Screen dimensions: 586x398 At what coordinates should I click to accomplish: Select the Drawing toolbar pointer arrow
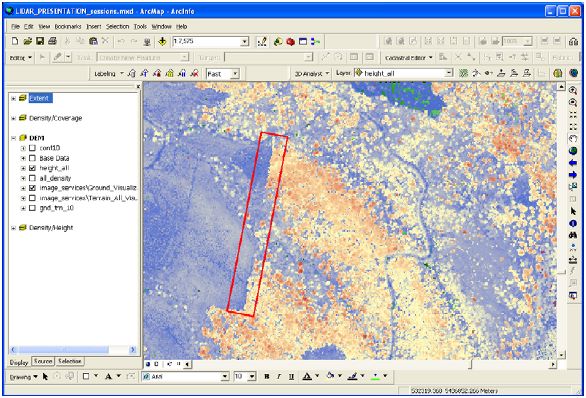(x=45, y=376)
